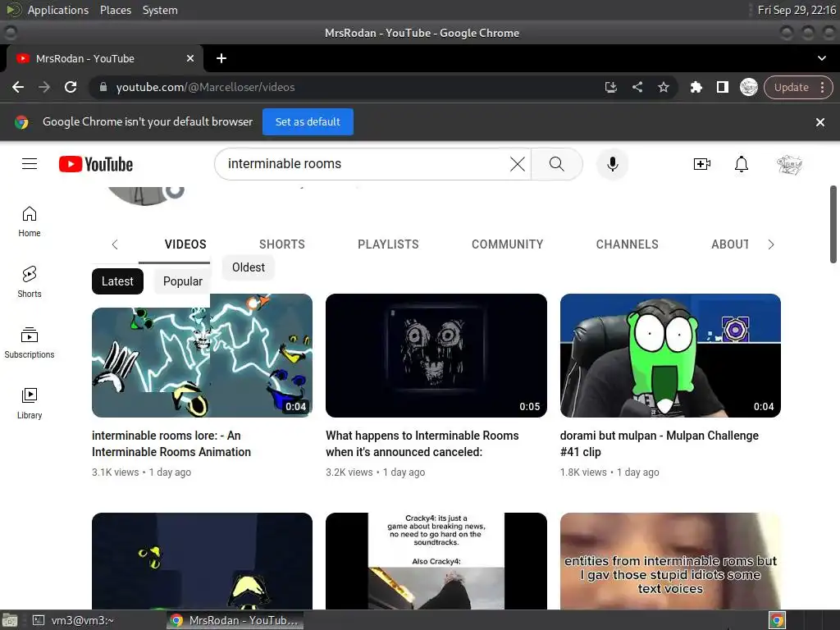This screenshot has height=630, width=840.
Task: Open the Applications menu
Action: [x=58, y=10]
